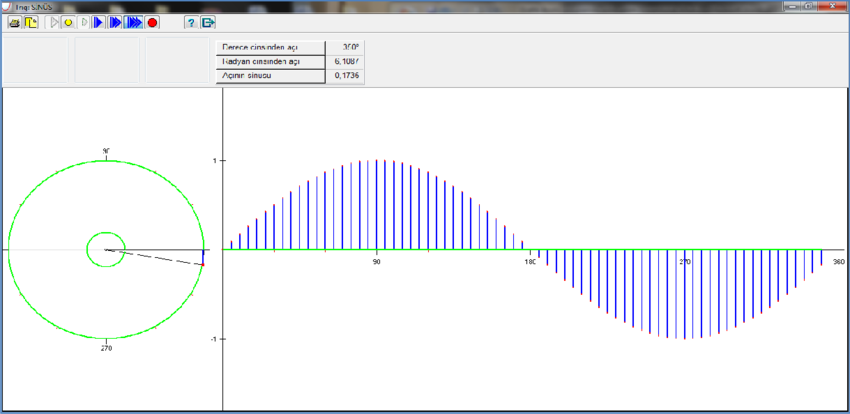The width and height of the screenshot is (850, 414).
Task: Click the 'Radyan cinsinden açı' label
Action: pos(271,61)
